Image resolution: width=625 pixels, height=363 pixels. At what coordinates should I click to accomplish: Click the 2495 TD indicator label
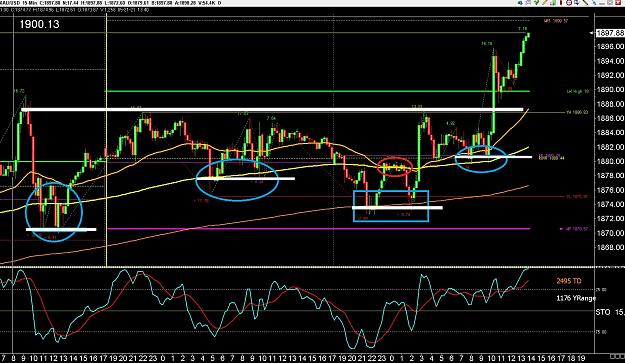click(x=569, y=281)
